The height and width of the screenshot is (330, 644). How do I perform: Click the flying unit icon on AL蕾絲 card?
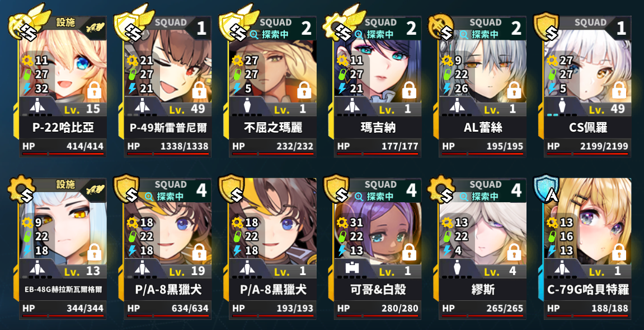[457, 106]
